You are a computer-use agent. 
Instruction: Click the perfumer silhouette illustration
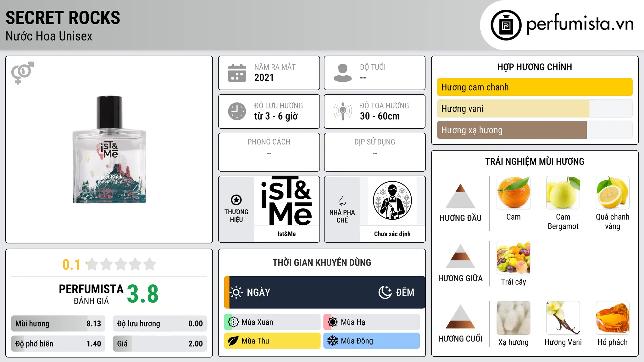click(392, 200)
